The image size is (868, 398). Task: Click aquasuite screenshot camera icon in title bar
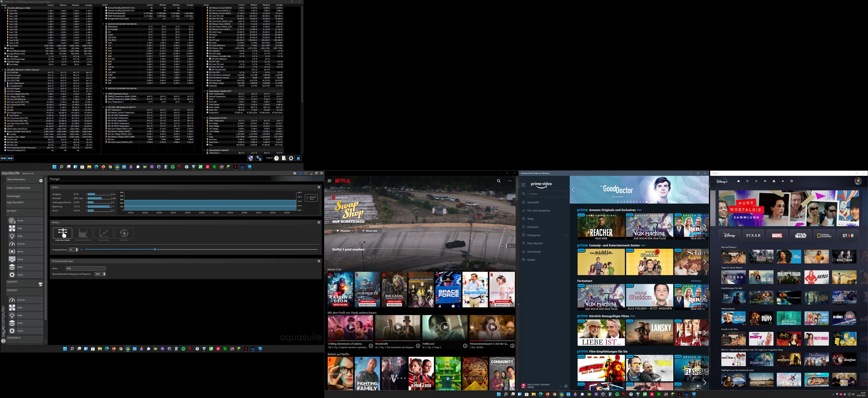(x=294, y=173)
